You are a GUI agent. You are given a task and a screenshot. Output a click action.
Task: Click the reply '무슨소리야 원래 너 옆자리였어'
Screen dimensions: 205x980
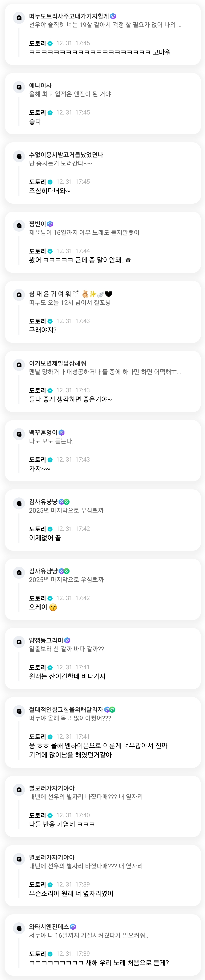click(x=71, y=893)
